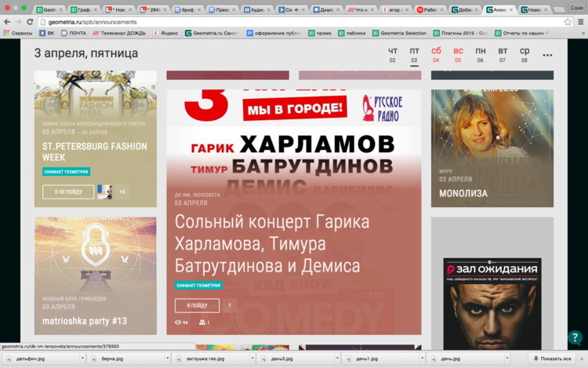The width and height of the screenshot is (588, 368).
Task: Click the attendees people icon on the concert card
Action: 202,322
